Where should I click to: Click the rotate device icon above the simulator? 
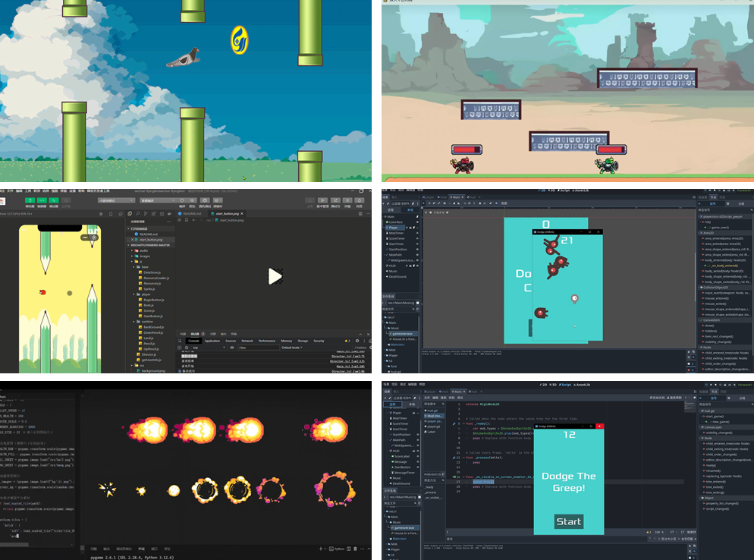tap(111, 214)
